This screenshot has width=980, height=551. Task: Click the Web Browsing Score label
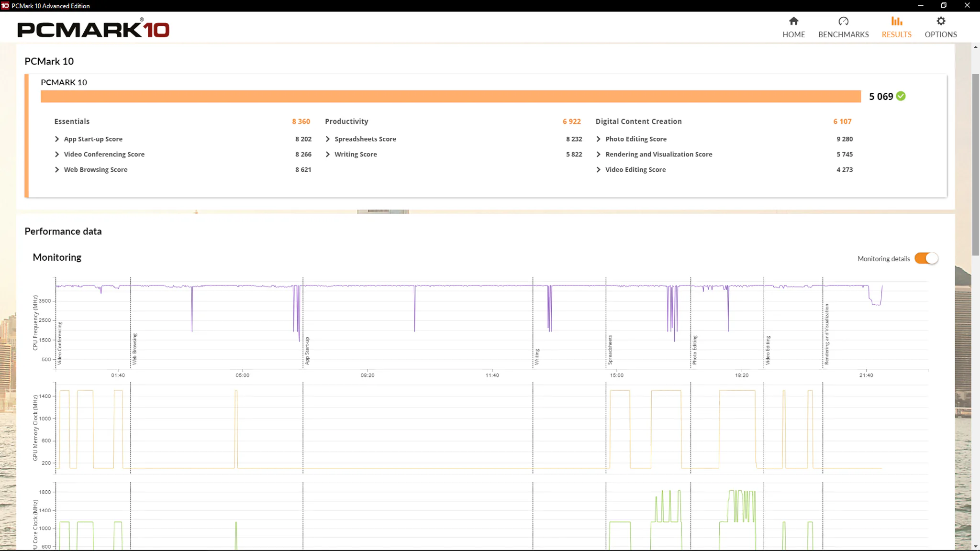coord(96,170)
